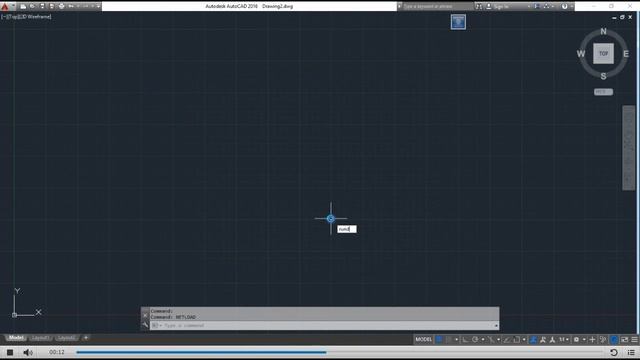The height and width of the screenshot is (360, 640).
Task: Toggle snap mode in status bar
Action: tap(449, 339)
